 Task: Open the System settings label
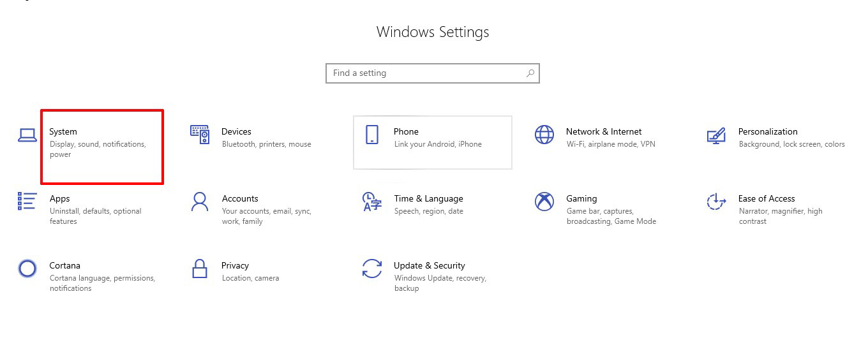[63, 131]
